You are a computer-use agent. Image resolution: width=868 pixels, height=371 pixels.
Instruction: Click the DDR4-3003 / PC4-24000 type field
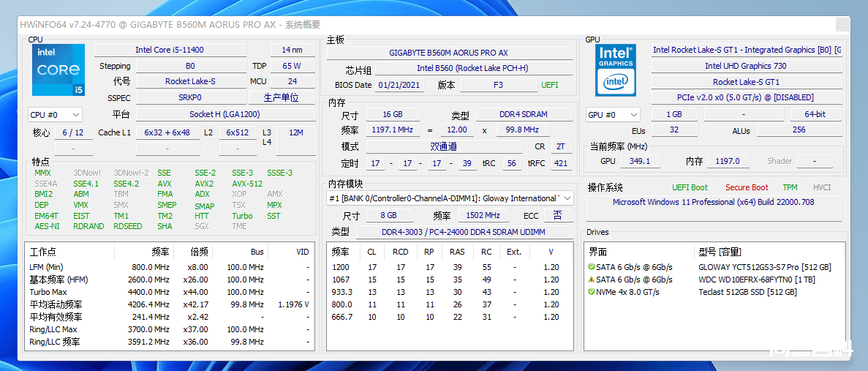pyautogui.click(x=464, y=232)
